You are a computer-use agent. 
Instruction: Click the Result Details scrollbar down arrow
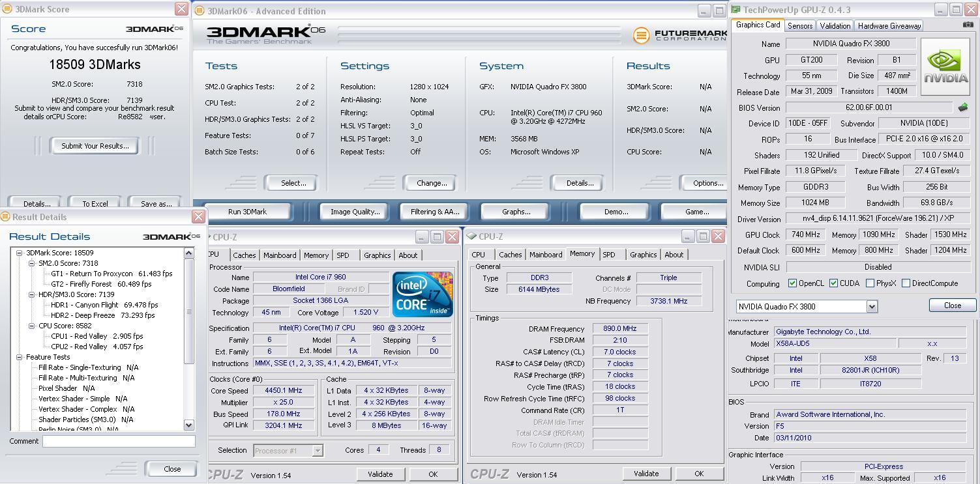click(x=189, y=425)
